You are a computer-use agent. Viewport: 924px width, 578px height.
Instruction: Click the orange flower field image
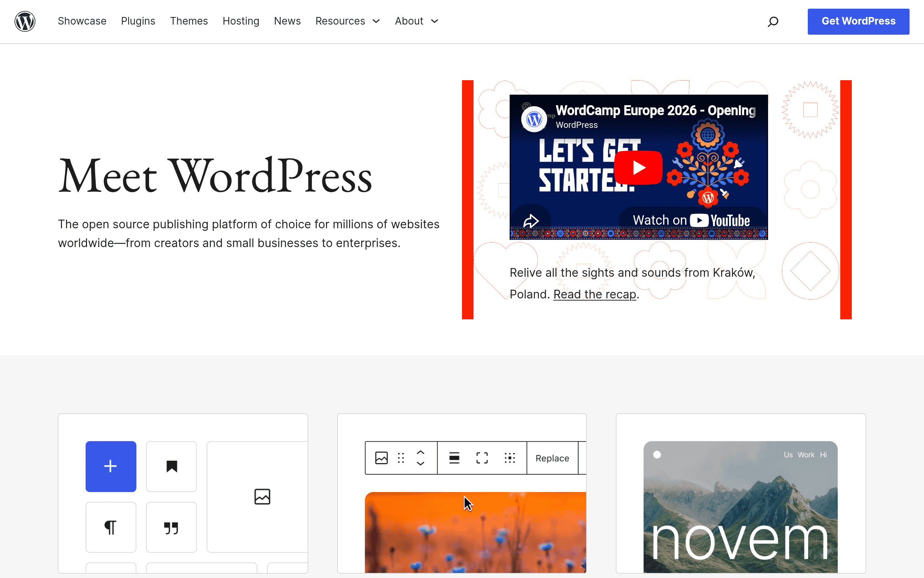pos(475,532)
